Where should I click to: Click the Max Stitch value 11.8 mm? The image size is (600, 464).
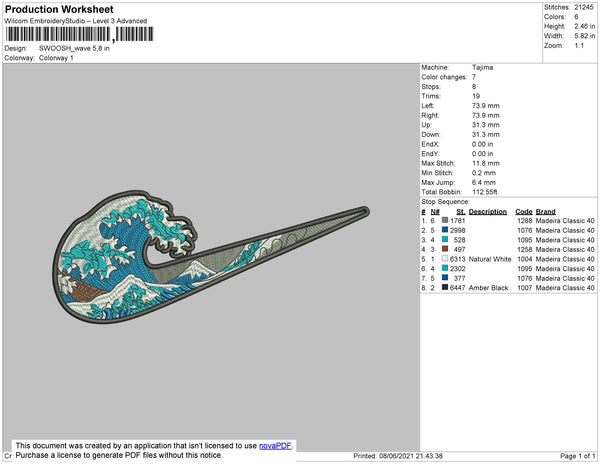(486, 163)
